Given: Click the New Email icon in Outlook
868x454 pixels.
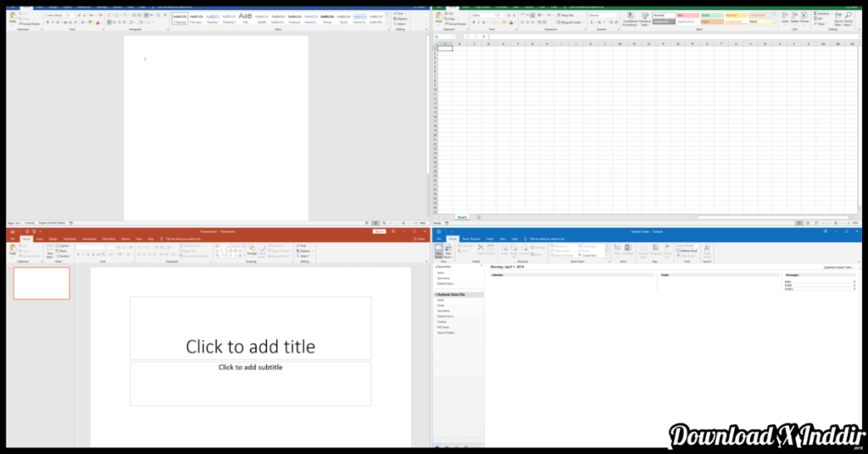Looking at the screenshot, I should (439, 252).
